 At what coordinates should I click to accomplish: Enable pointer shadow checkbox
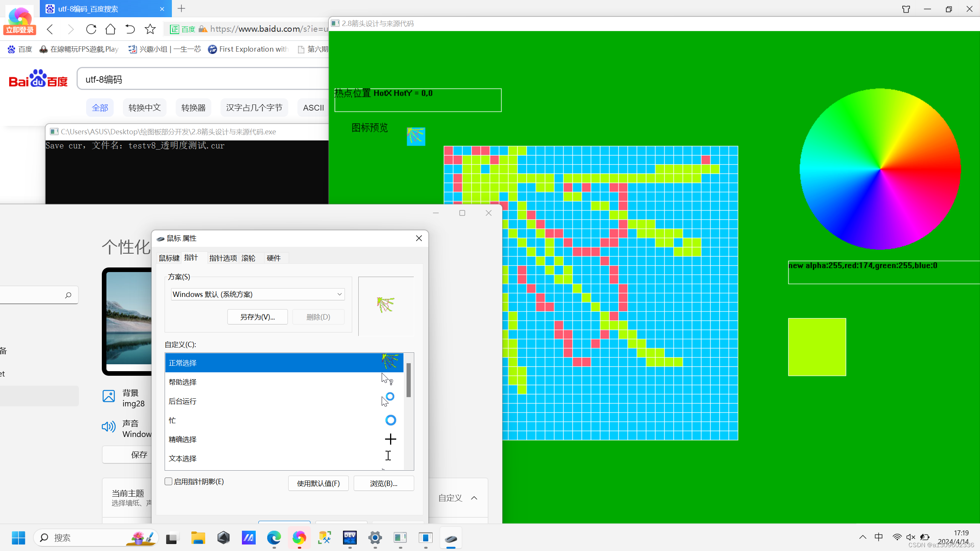[168, 481]
